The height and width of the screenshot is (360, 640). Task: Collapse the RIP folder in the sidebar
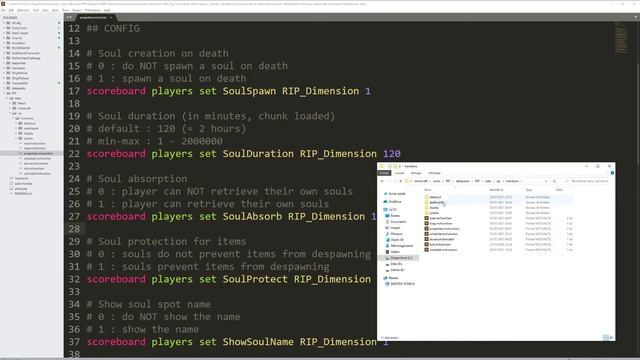tap(4, 93)
